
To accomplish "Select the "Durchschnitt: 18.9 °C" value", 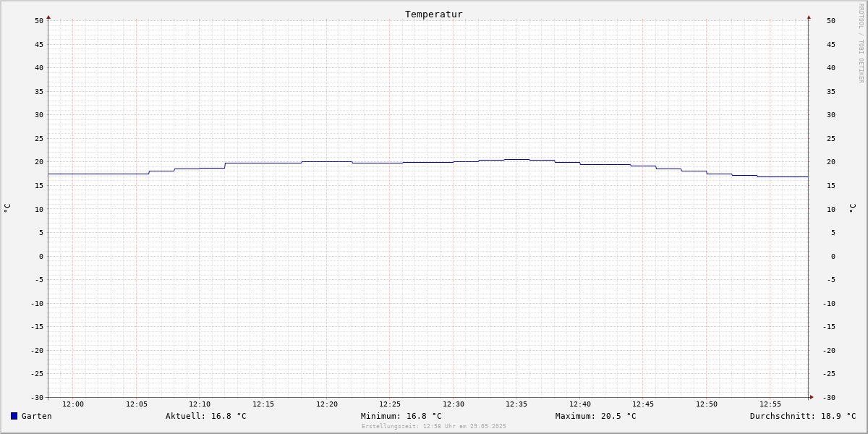I will [803, 416].
